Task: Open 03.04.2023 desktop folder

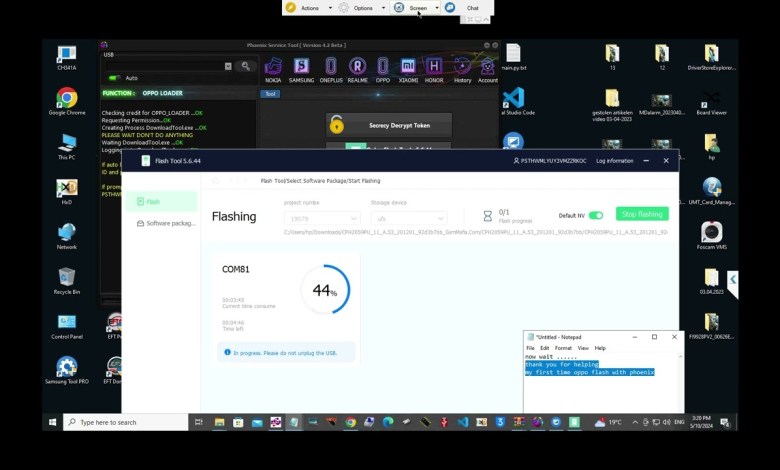Action: 711,281
